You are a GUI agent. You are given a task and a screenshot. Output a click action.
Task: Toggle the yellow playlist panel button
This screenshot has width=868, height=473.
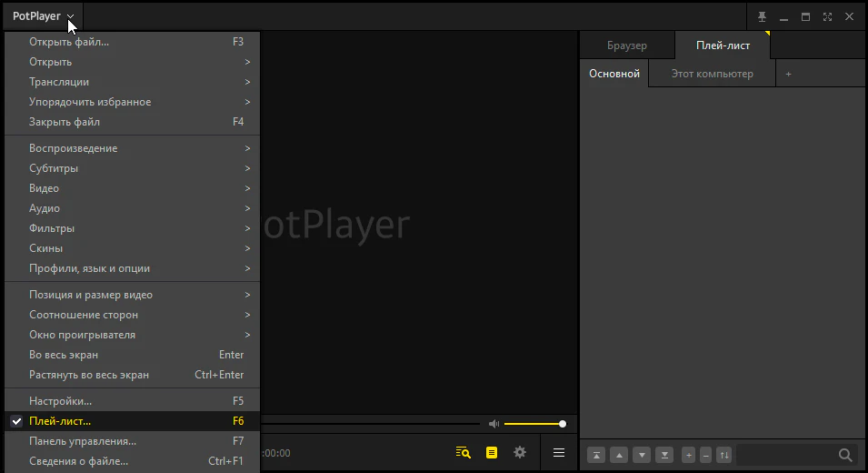492,452
